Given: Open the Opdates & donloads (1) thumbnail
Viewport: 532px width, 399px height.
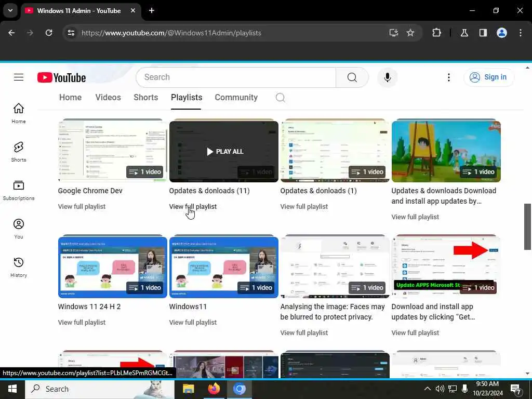Looking at the screenshot, I should 335,151.
